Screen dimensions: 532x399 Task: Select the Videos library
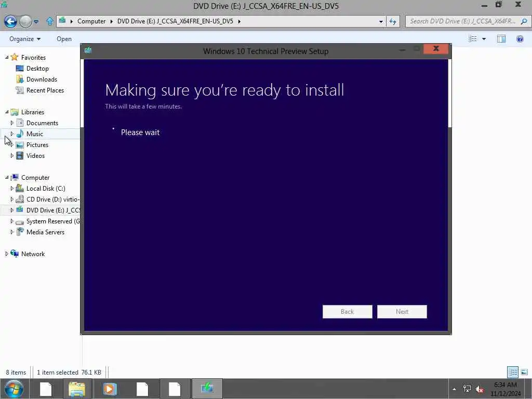tap(35, 156)
